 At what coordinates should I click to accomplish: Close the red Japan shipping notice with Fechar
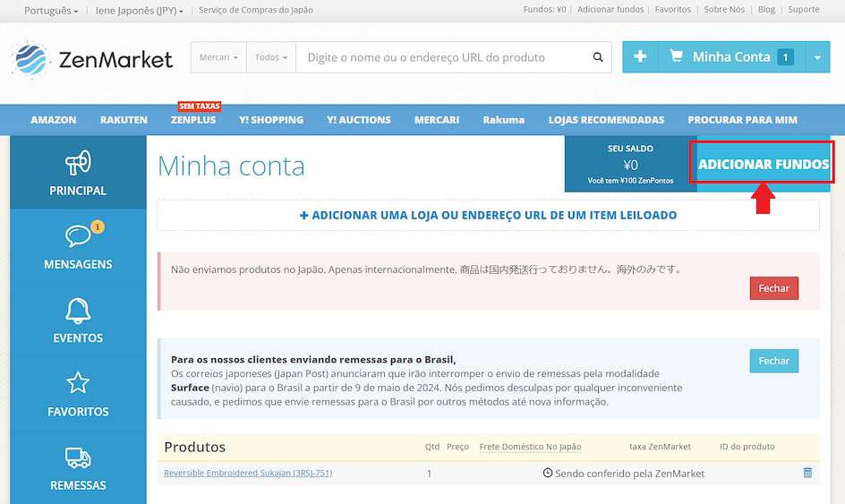774,288
